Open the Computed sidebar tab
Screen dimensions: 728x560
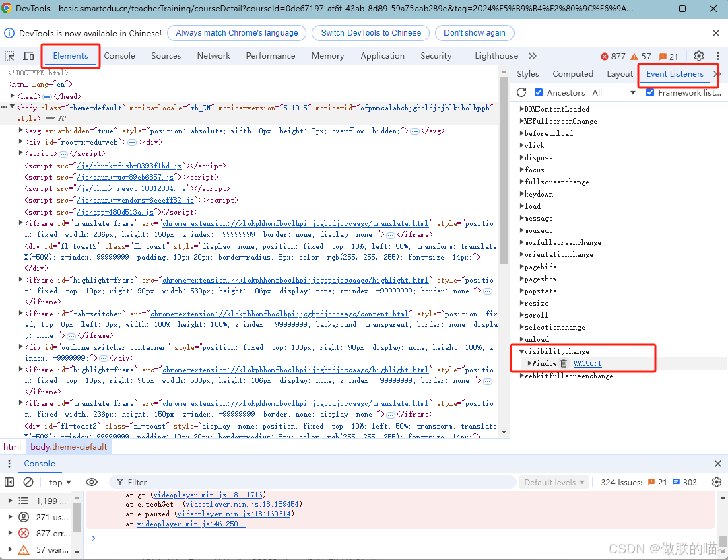tap(572, 74)
